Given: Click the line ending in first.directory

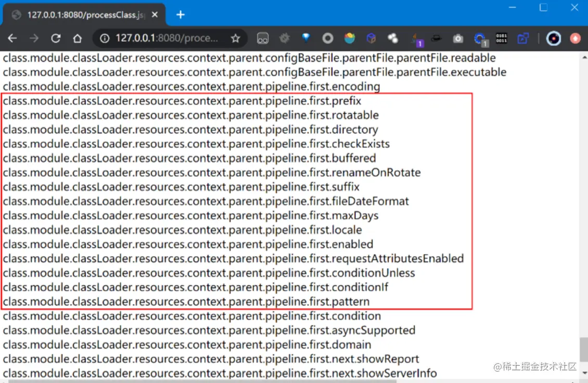Looking at the screenshot, I should pyautogui.click(x=190, y=130).
